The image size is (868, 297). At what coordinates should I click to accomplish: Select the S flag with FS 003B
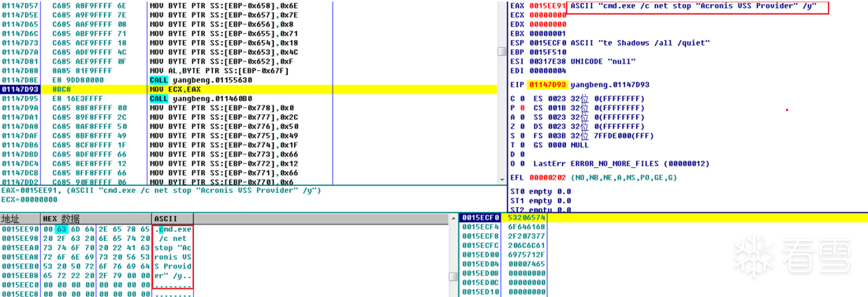click(x=582, y=136)
